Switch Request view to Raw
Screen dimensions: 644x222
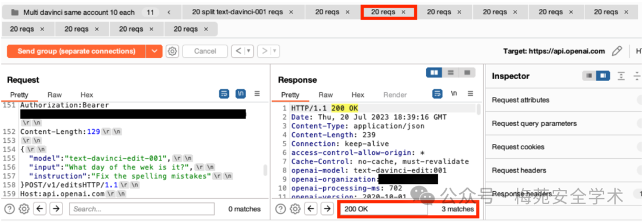[x=54, y=95]
